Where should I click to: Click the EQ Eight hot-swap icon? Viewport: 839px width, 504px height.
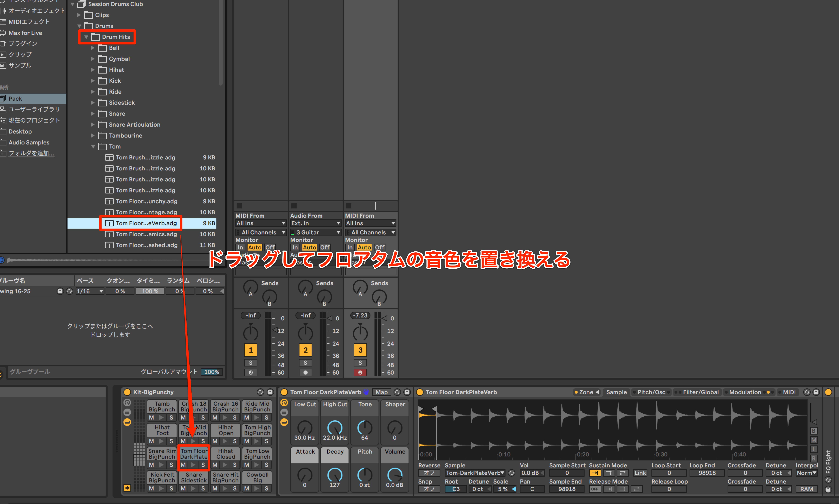[x=828, y=480]
